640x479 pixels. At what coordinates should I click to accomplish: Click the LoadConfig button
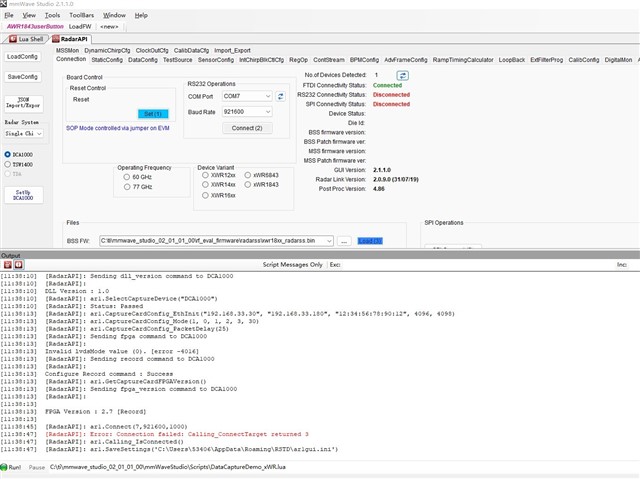click(x=22, y=57)
